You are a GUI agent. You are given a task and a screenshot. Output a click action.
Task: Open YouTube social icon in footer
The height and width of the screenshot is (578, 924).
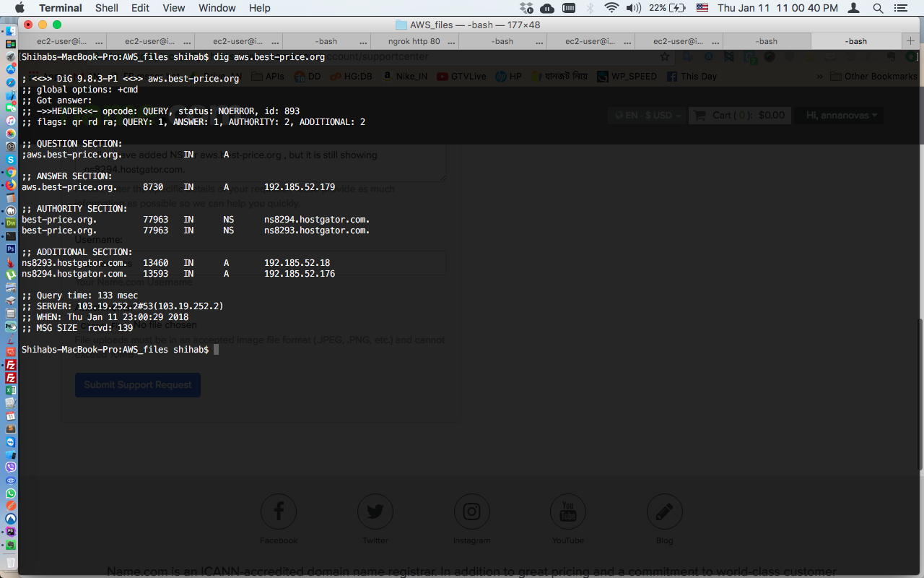[568, 512]
